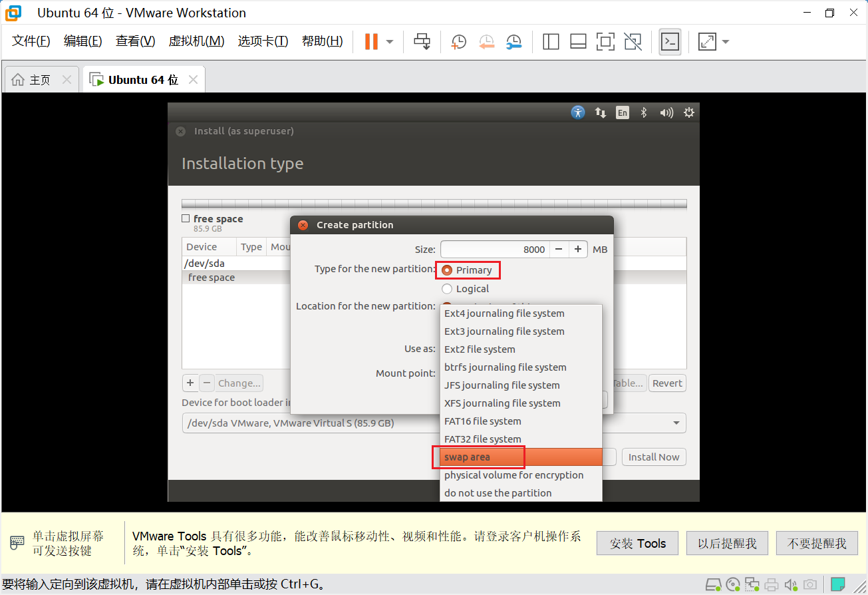This screenshot has width=868, height=595.
Task: Toggle the free space legend checkbox
Action: (x=186, y=218)
